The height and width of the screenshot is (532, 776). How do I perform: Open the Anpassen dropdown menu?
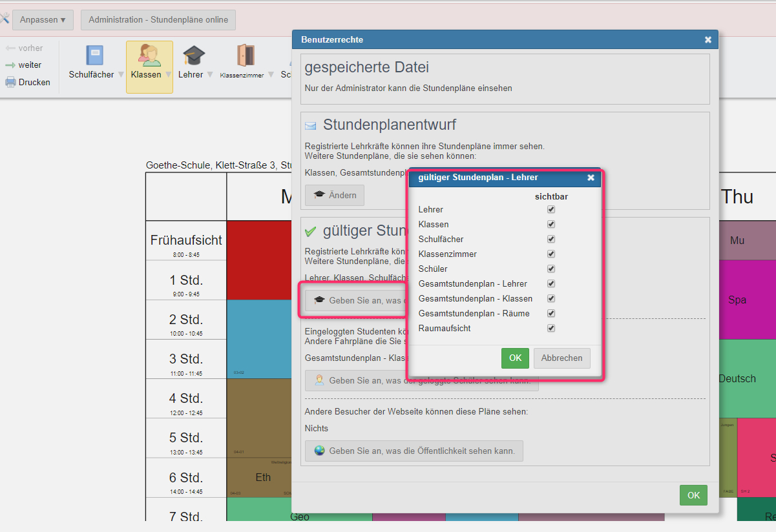[x=43, y=20]
